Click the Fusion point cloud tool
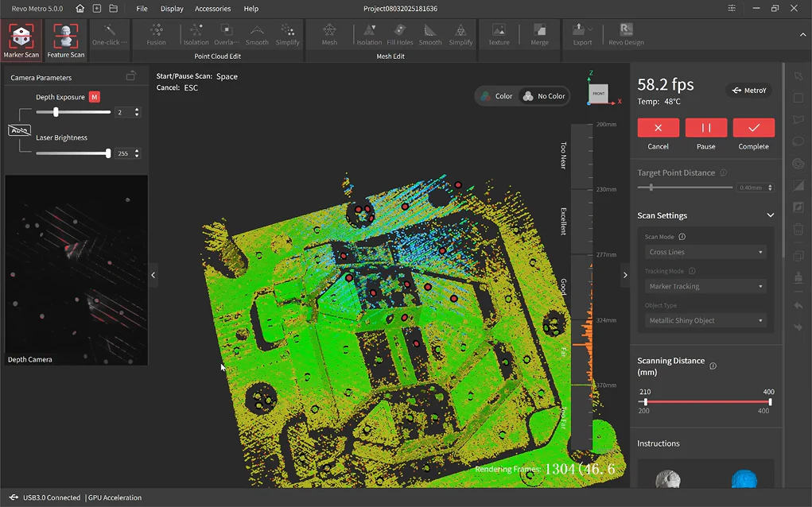The height and width of the screenshot is (507, 812). coord(156,35)
